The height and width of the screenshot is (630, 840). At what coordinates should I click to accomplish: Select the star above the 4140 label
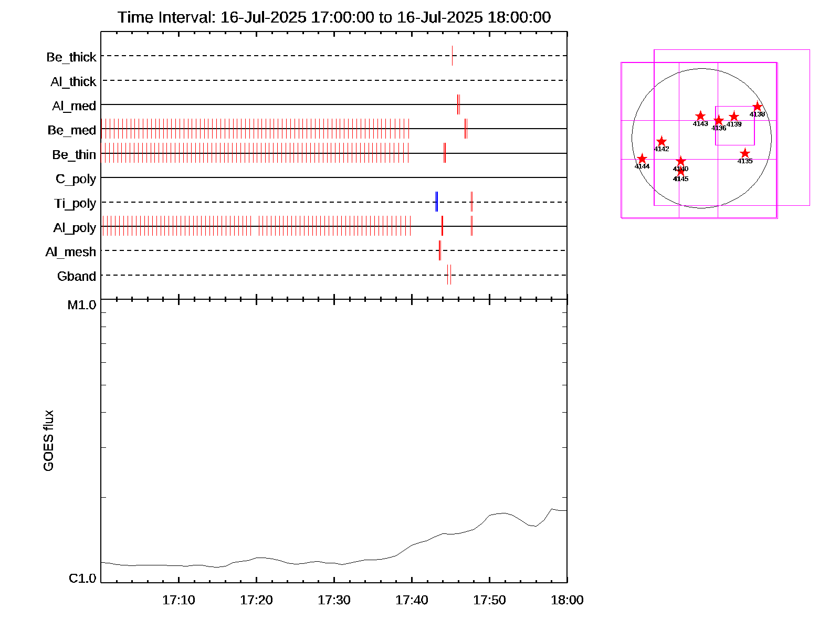[x=680, y=161]
